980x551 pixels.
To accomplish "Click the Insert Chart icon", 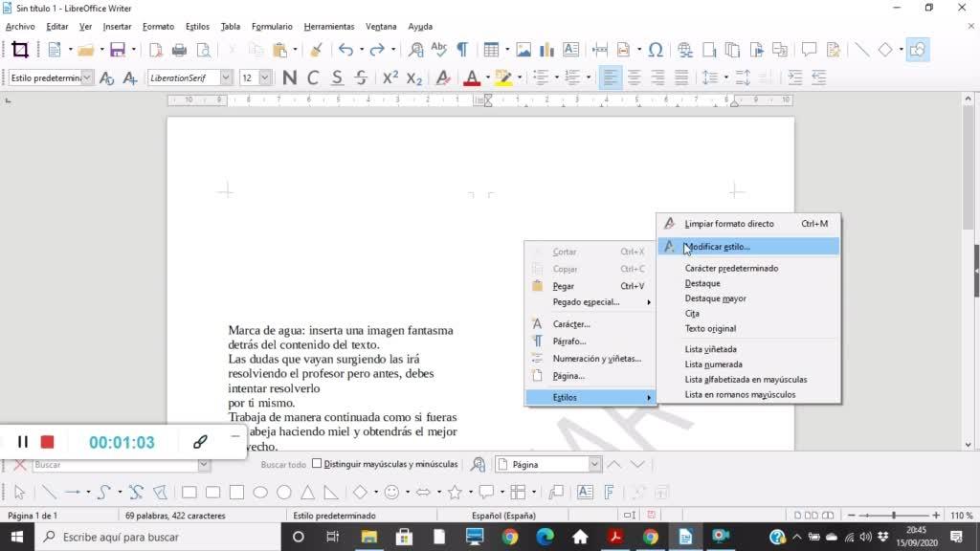I will (546, 50).
